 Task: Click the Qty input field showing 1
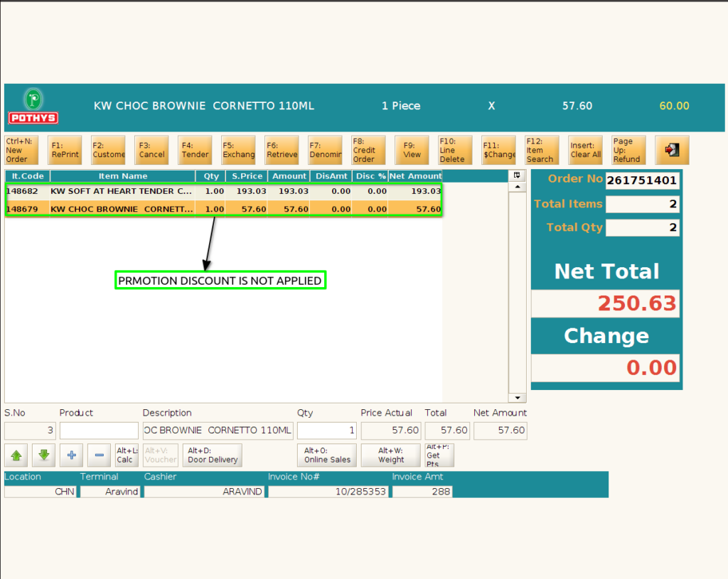tap(327, 430)
